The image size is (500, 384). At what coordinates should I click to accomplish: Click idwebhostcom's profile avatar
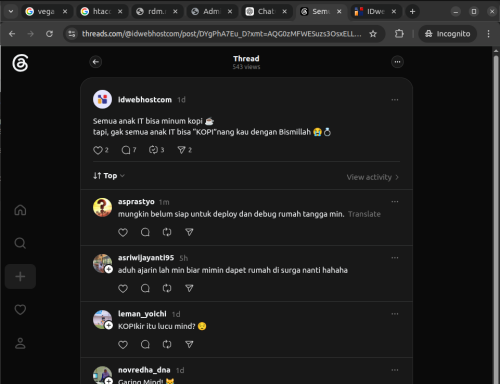[102, 99]
